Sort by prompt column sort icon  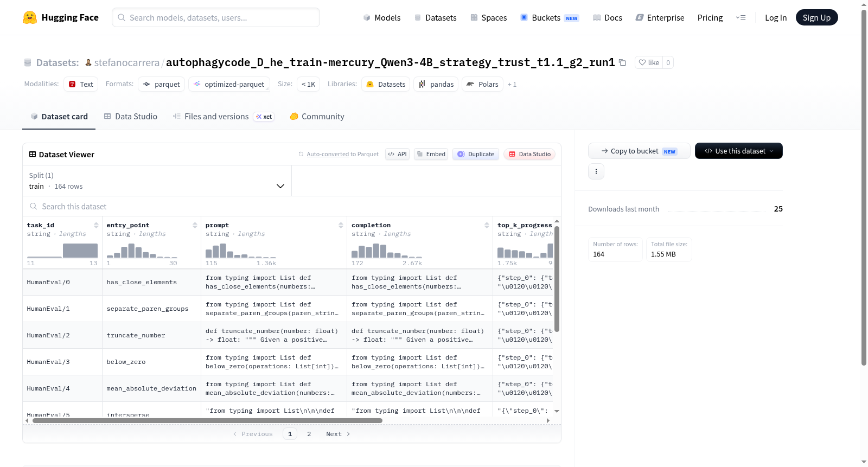(341, 225)
